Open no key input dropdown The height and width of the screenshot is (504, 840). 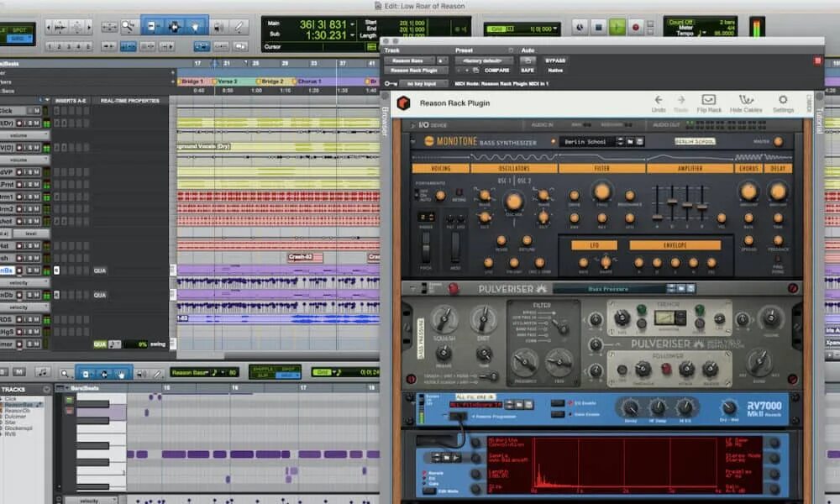[x=422, y=83]
